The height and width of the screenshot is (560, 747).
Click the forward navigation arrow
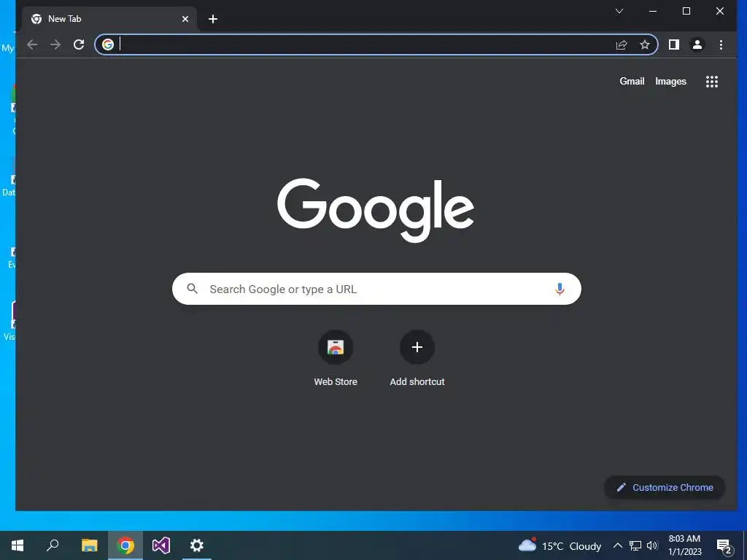point(55,44)
